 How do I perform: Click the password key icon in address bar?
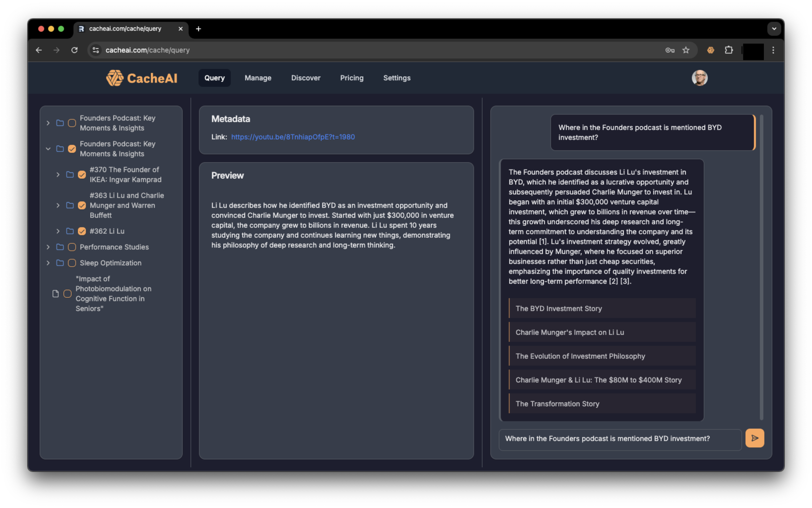[x=670, y=50]
